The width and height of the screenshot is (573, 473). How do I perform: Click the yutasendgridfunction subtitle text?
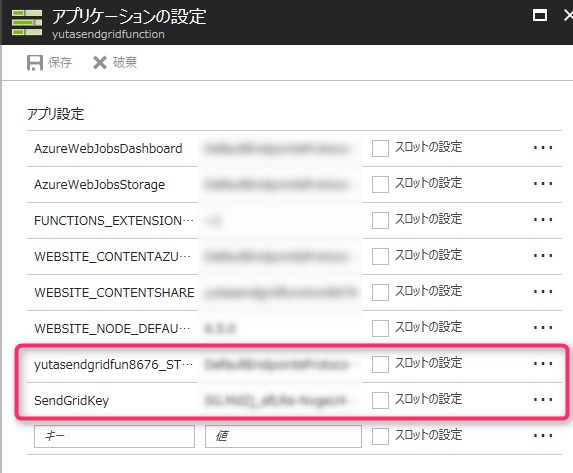(108, 34)
